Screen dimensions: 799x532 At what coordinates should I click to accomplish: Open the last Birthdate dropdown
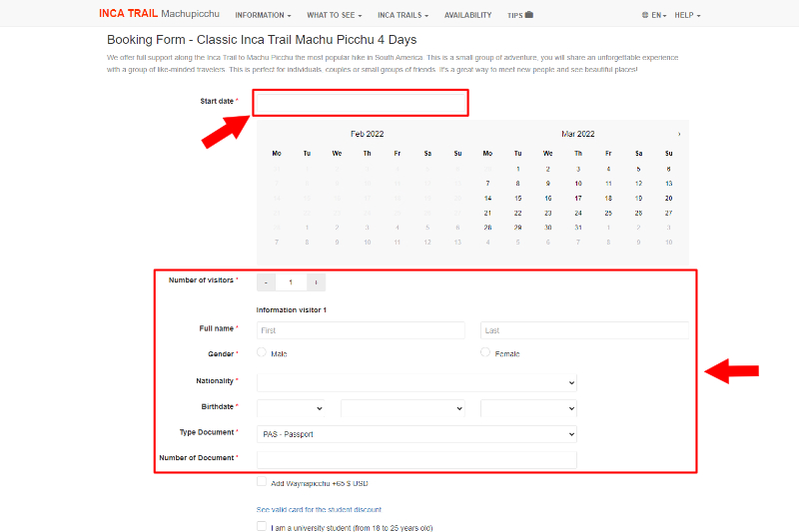click(528, 408)
